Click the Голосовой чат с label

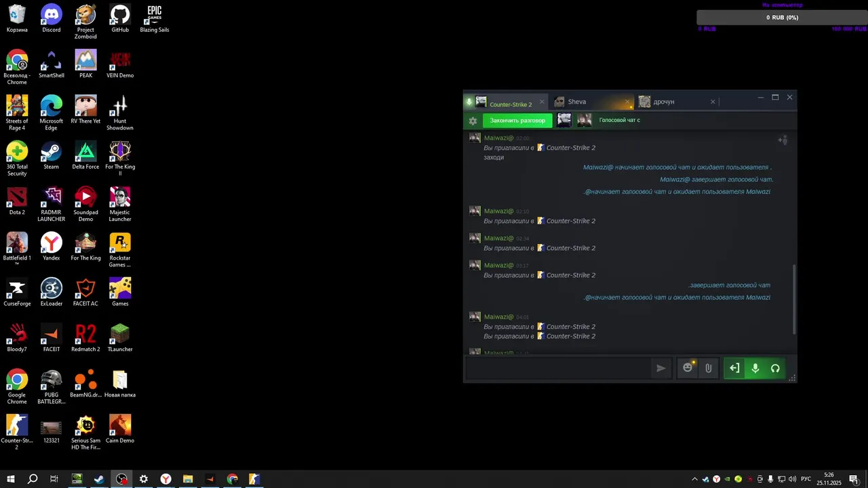point(619,120)
